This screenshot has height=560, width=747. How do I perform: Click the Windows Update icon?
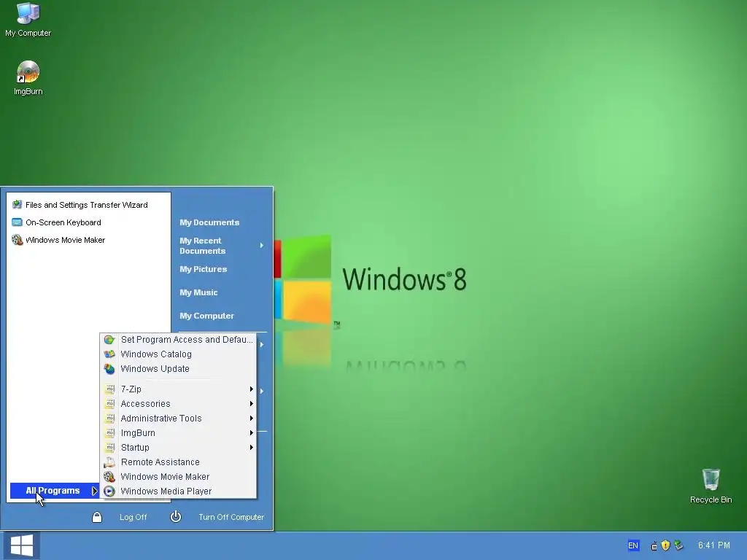pos(109,368)
